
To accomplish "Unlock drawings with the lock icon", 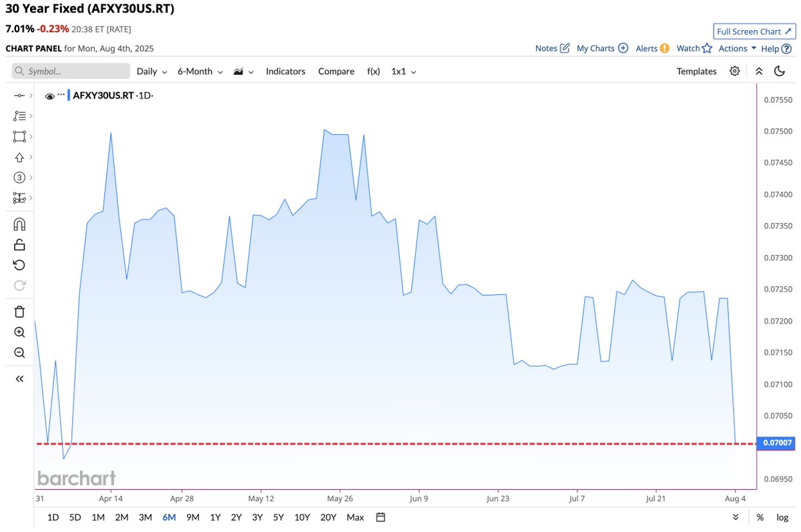I will click(x=19, y=244).
